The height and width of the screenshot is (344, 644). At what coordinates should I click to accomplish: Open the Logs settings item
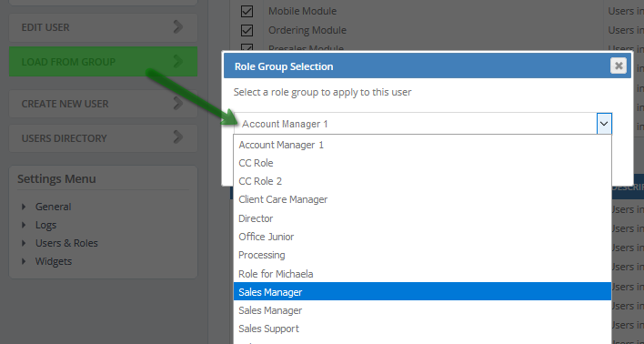[46, 225]
